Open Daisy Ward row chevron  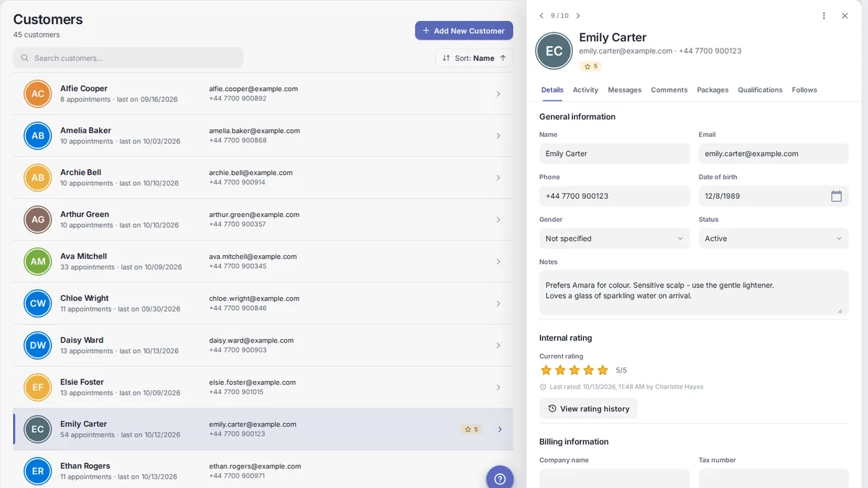[498, 346]
